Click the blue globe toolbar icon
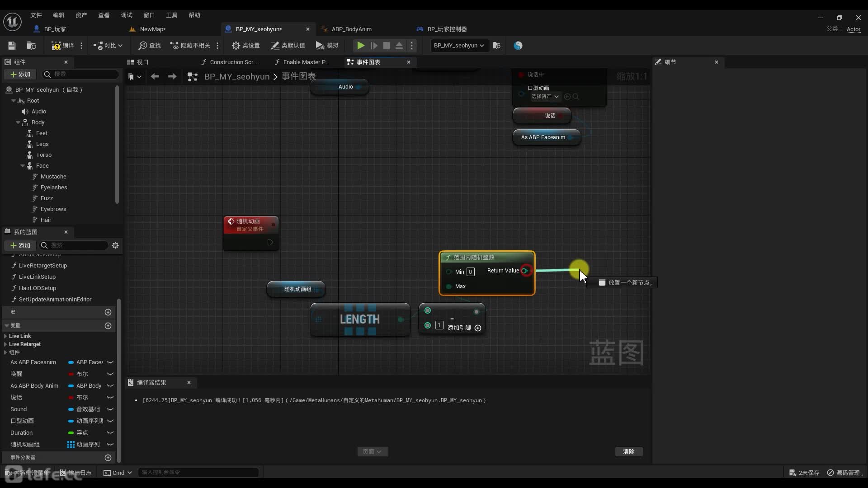Screen dimensions: 868x488 518,46
